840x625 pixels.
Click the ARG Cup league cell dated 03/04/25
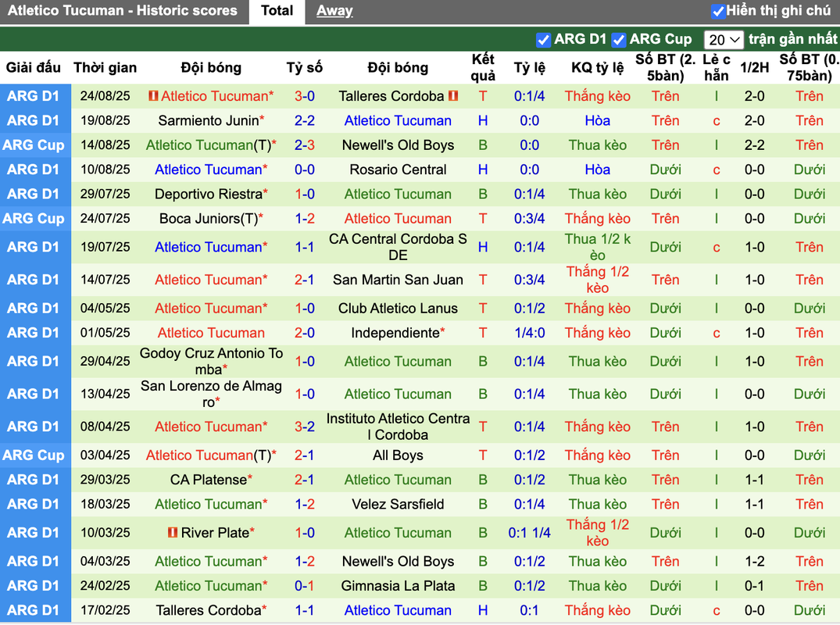[x=34, y=455]
